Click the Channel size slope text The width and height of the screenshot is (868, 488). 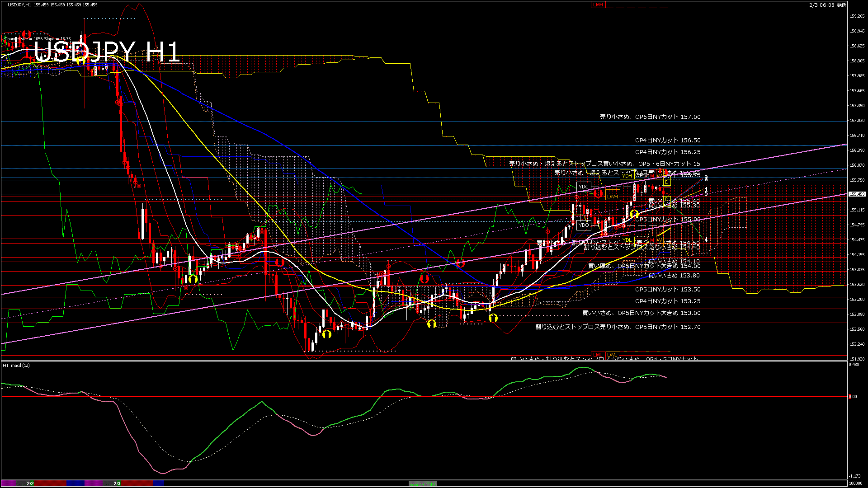(37, 39)
